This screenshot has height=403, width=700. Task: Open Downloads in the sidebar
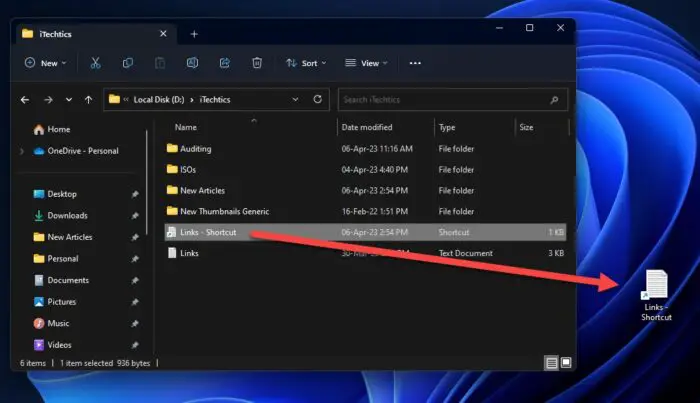67,215
